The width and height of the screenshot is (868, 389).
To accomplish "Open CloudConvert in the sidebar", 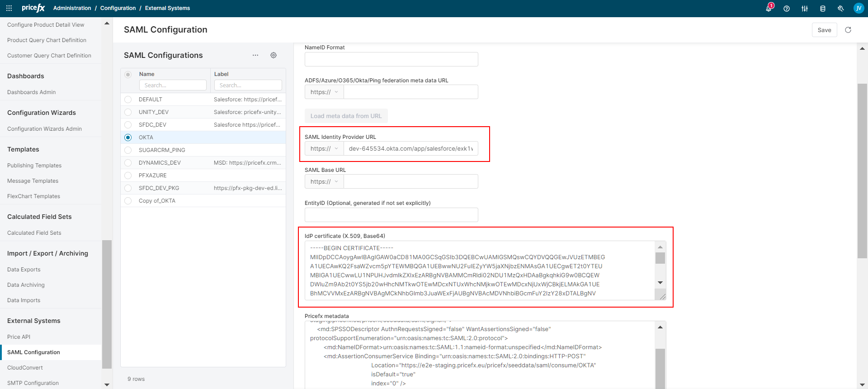I will click(25, 368).
